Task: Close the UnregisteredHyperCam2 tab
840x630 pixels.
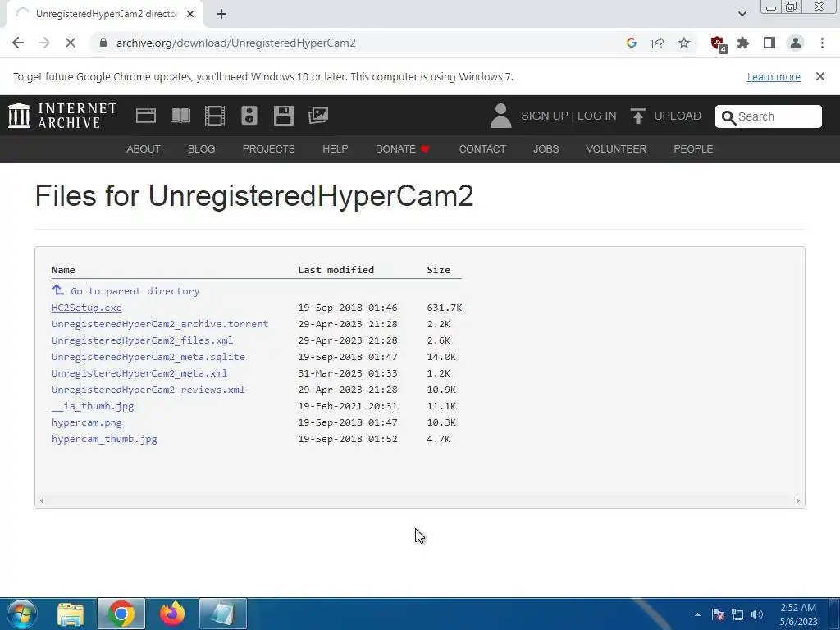Action: click(x=190, y=14)
